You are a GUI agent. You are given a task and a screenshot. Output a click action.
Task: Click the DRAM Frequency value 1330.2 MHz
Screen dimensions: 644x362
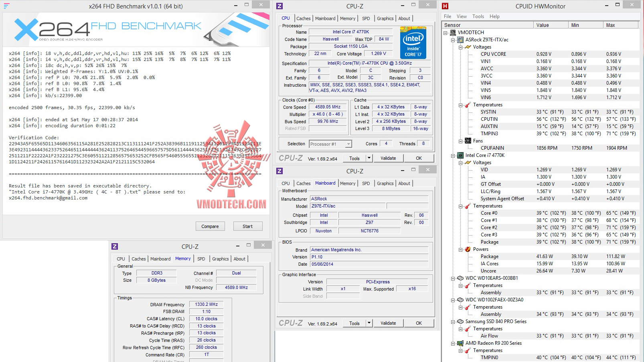pyautogui.click(x=206, y=304)
